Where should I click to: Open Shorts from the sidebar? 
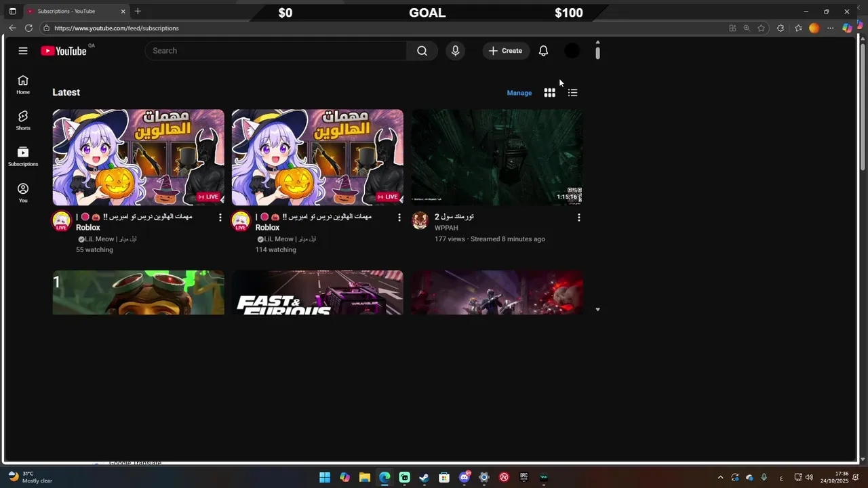tap(23, 121)
